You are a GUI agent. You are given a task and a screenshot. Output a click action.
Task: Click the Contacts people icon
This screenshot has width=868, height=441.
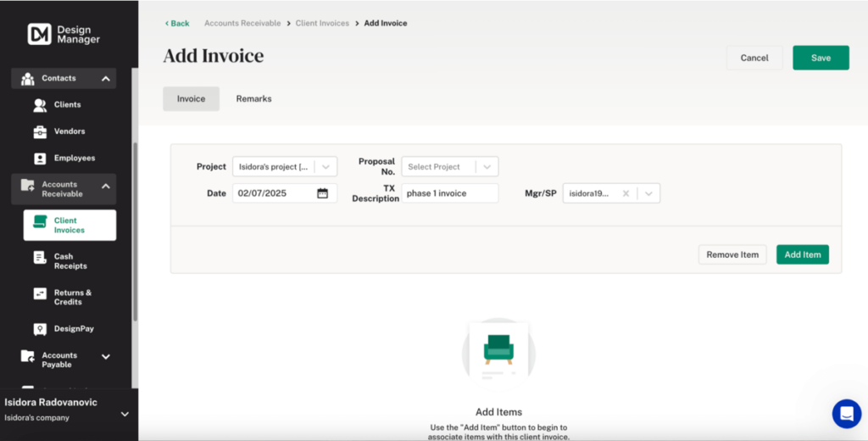pyautogui.click(x=28, y=79)
